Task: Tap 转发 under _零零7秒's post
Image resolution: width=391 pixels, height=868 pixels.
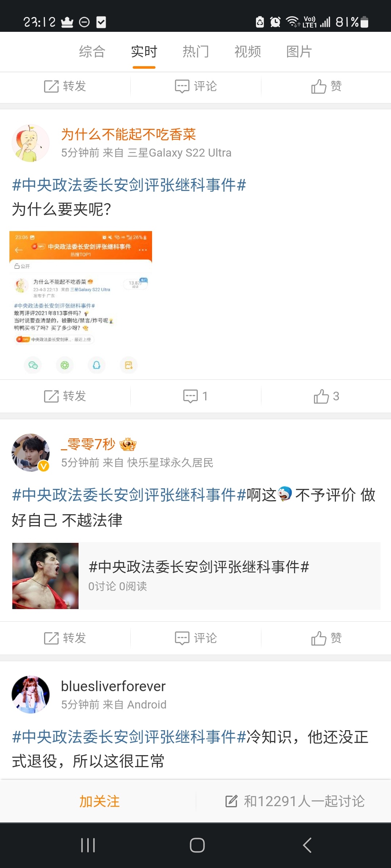Action: [65, 638]
